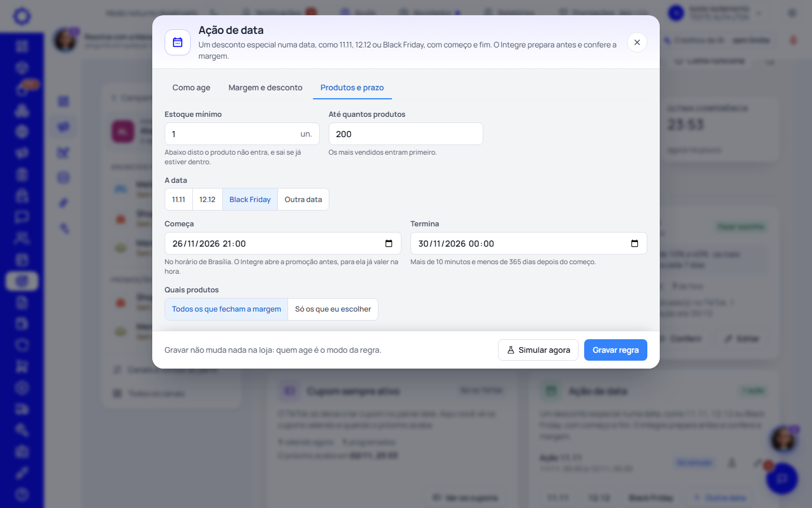Viewport: 812px width, 508px height.
Task: Click the hint starting 'Abaixo disto o produto não entra'
Action: [x=233, y=157]
